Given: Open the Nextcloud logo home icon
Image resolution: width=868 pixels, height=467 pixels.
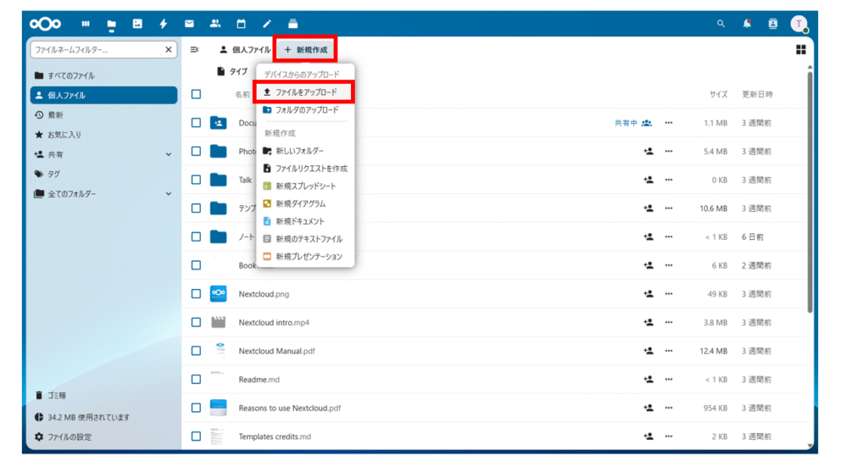Looking at the screenshot, I should pyautogui.click(x=45, y=24).
